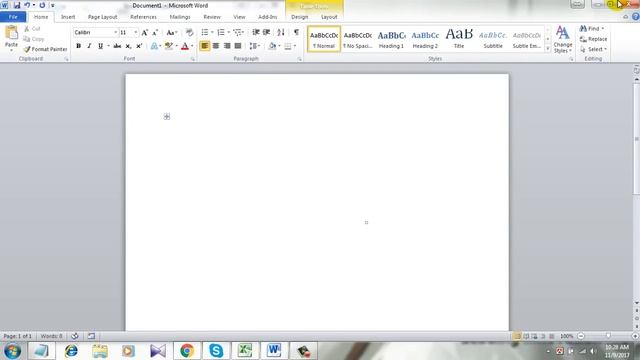Open the Change Case dropdown
640x360 pixels.
[171, 32]
